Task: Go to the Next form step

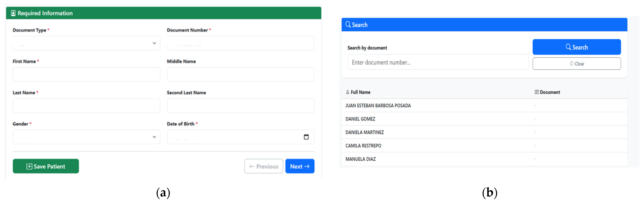Action: pyautogui.click(x=299, y=166)
